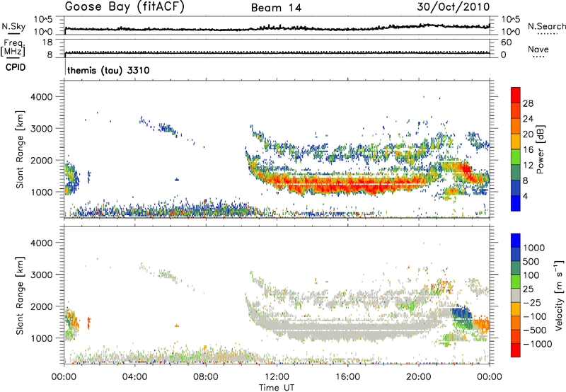Click the '-100' label on velocity color bar
This screenshot has height=392, width=566.
(535, 316)
